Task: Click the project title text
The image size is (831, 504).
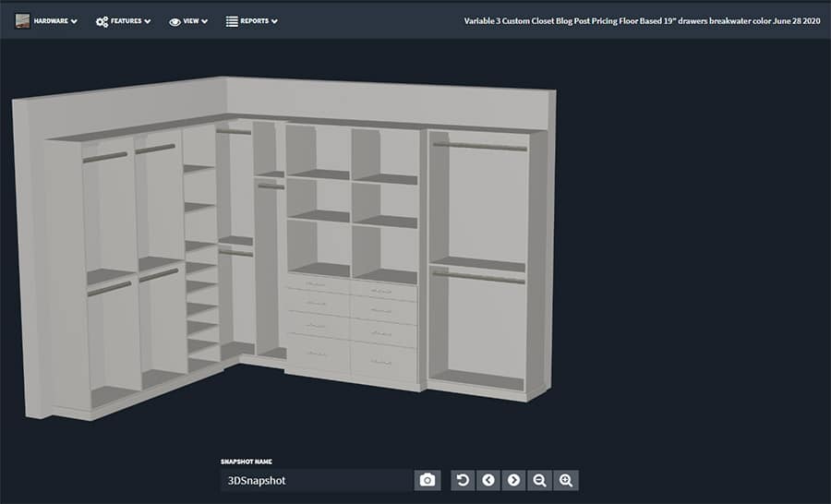Action: pyautogui.click(x=642, y=21)
